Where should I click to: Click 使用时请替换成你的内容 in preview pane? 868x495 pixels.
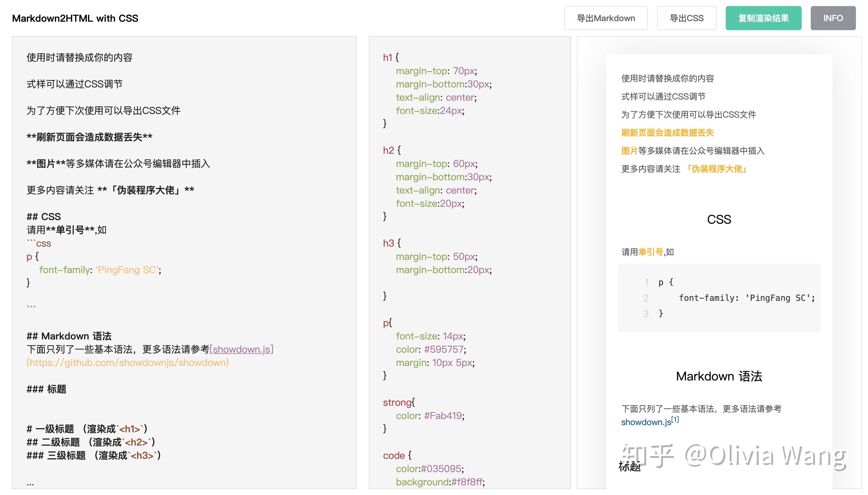click(668, 78)
